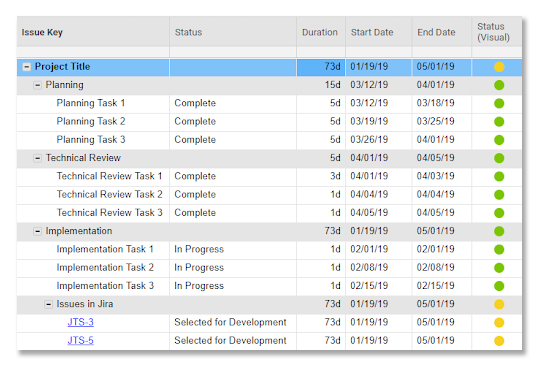Screen dimensions: 540x367
Task: Click the green status dot for Implementation
Action: click(499, 231)
